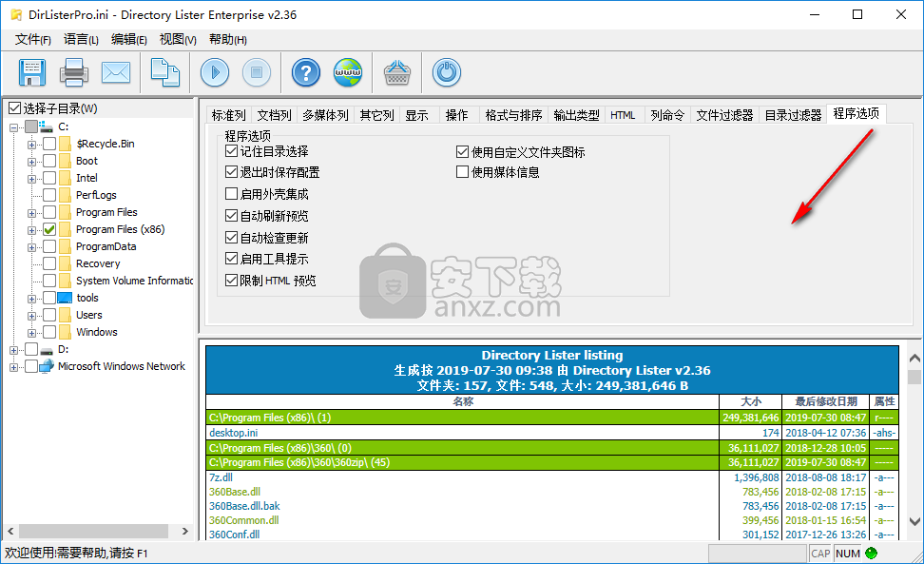Toggle the 选择子目录(W) checkbox
The height and width of the screenshot is (564, 924).
point(14,107)
